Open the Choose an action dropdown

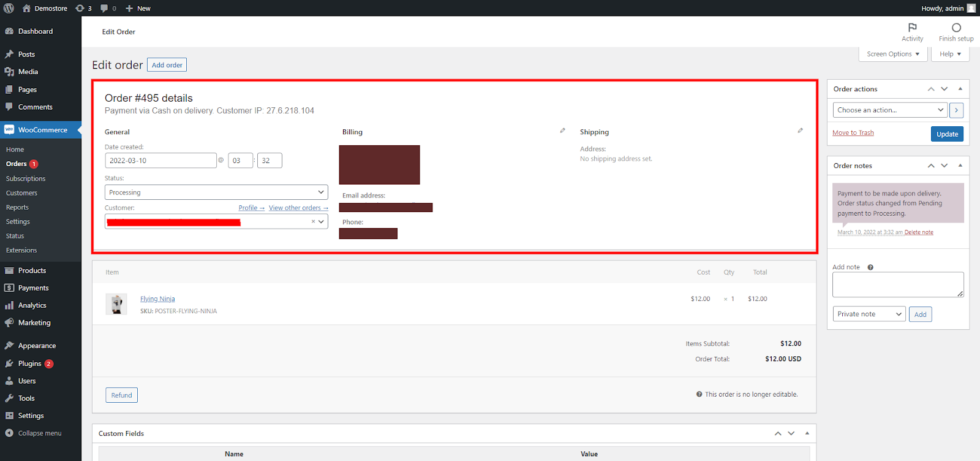coord(890,110)
